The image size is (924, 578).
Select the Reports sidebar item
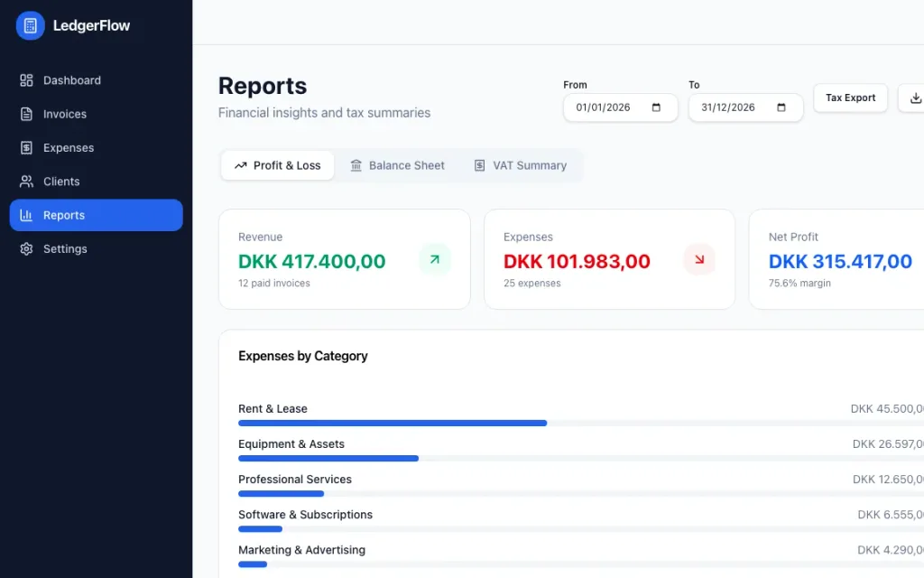click(x=96, y=215)
